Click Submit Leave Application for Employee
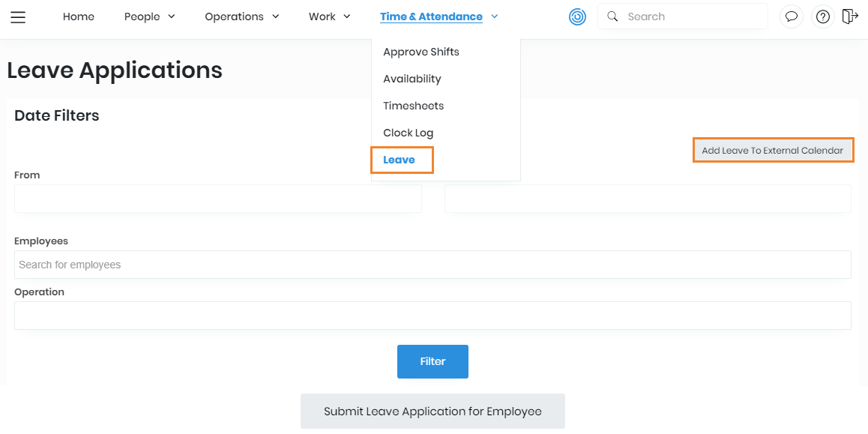 tap(433, 411)
